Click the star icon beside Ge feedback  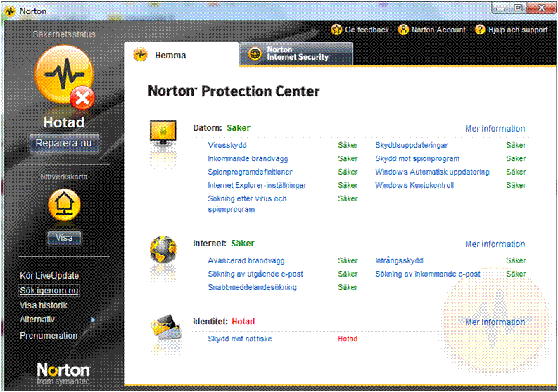coord(336,30)
